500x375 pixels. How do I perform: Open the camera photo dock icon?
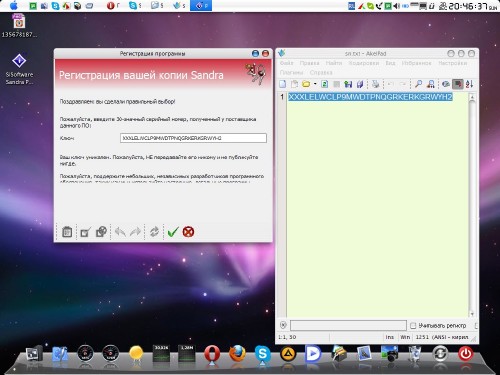[389, 354]
